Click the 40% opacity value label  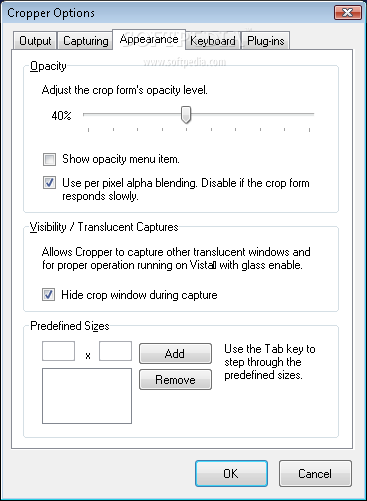(x=61, y=116)
